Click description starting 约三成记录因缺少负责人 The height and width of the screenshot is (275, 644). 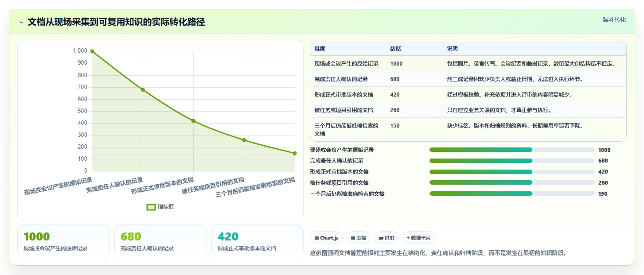coord(515,79)
